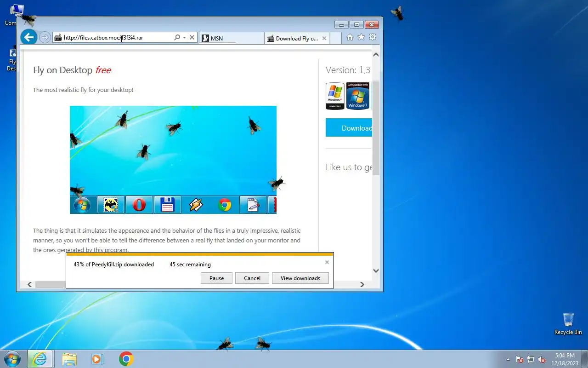Click the vertical scrollbar up arrow
The width and height of the screenshot is (588, 368).
coord(376,55)
